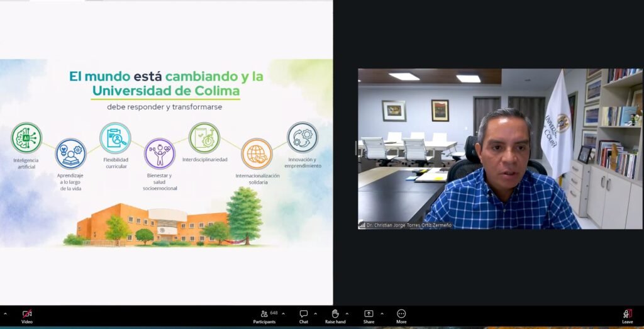Turn on the camera with the Video button
Image resolution: width=644 pixels, height=329 pixels.
click(26, 316)
